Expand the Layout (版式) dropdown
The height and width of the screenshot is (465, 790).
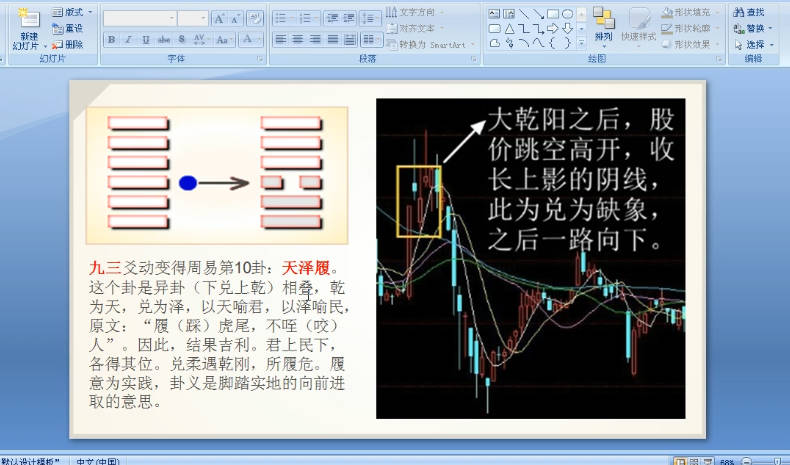(73, 12)
